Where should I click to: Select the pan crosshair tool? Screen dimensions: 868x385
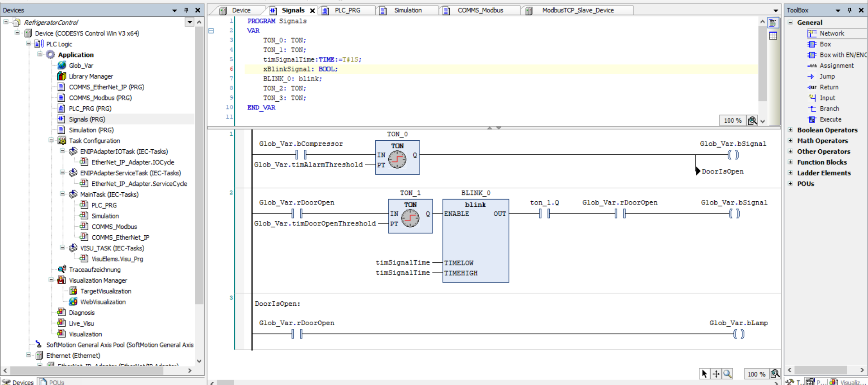click(x=716, y=374)
